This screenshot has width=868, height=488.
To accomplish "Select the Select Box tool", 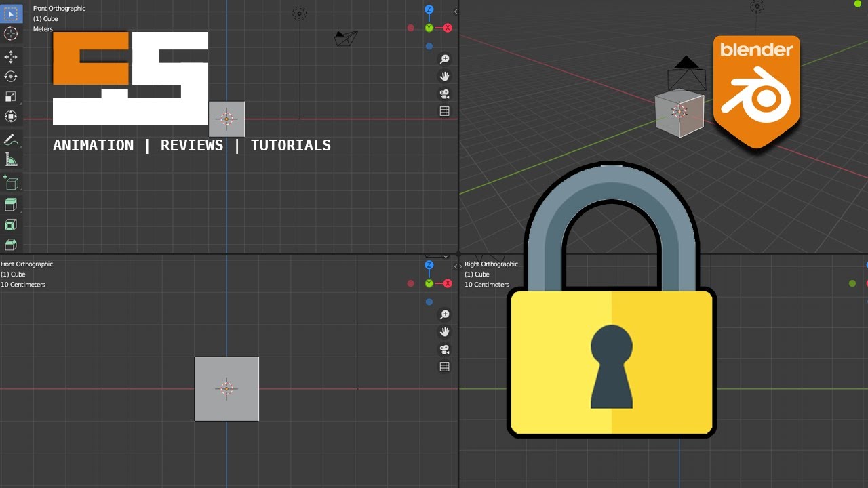I will pyautogui.click(x=11, y=13).
